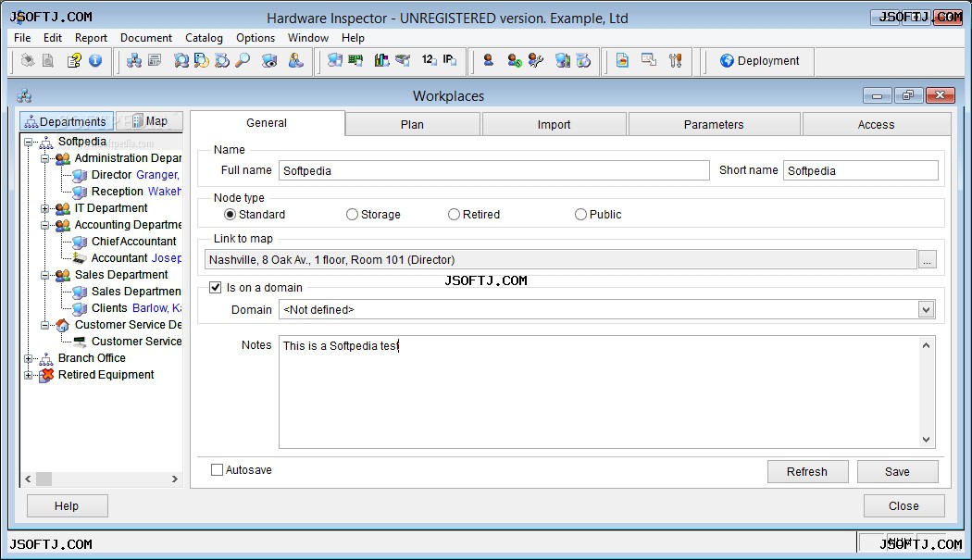
Task: Click the Refresh button
Action: point(807,472)
